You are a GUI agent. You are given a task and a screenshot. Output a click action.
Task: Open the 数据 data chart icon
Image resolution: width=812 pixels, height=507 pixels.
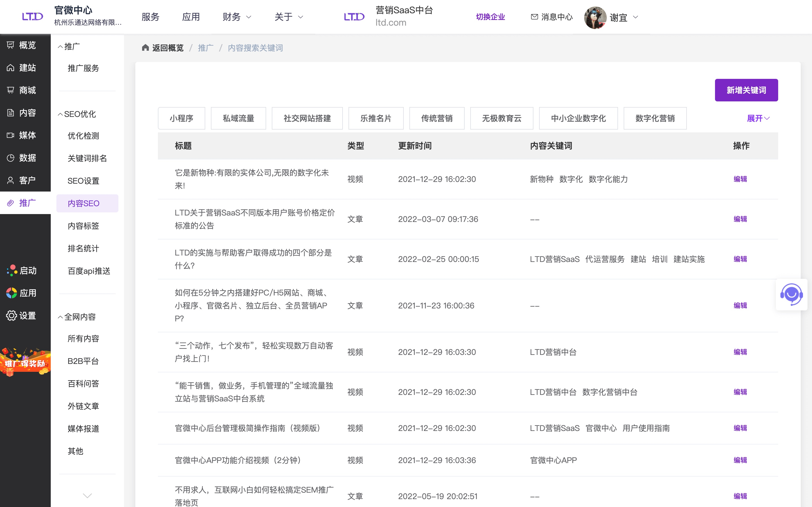point(10,158)
